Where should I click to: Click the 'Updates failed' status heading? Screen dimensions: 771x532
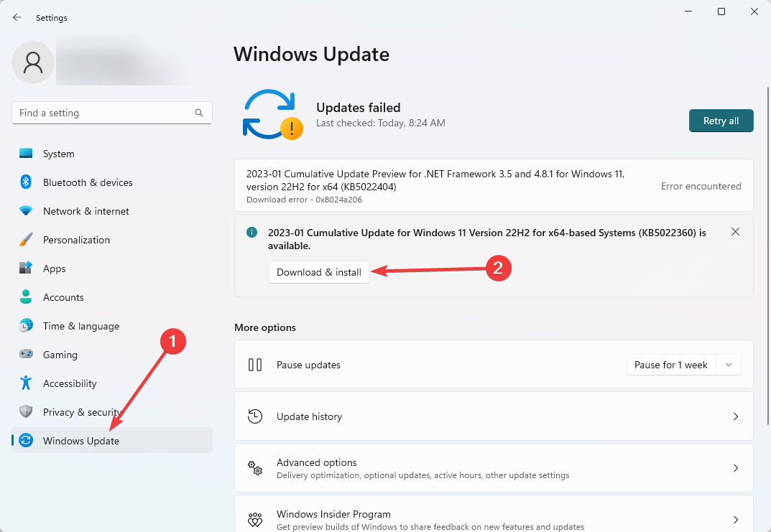[359, 108]
